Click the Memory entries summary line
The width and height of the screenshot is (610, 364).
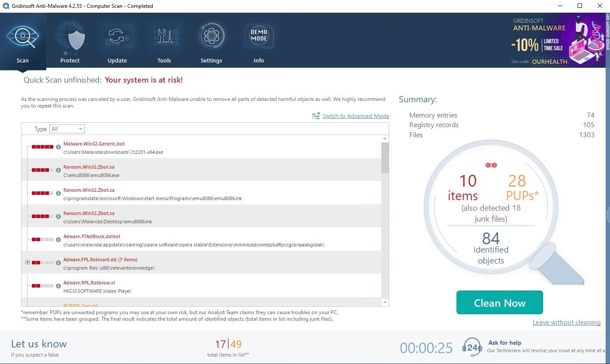coord(502,115)
